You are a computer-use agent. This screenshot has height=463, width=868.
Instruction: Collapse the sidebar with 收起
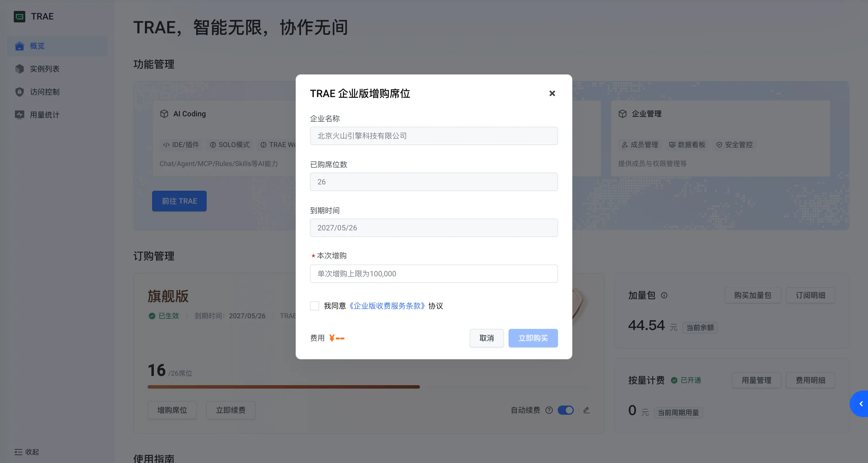[x=27, y=452]
